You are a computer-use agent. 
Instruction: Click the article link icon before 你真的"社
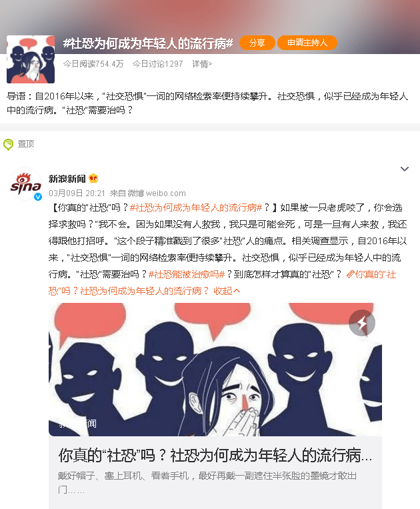350,275
